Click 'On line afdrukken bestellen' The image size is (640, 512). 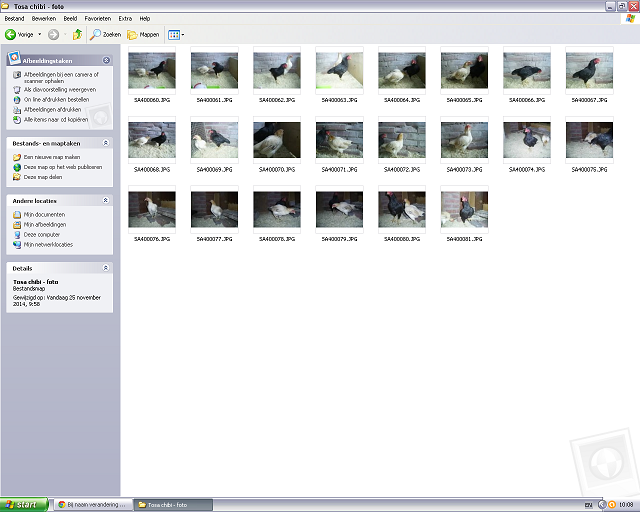(51, 100)
